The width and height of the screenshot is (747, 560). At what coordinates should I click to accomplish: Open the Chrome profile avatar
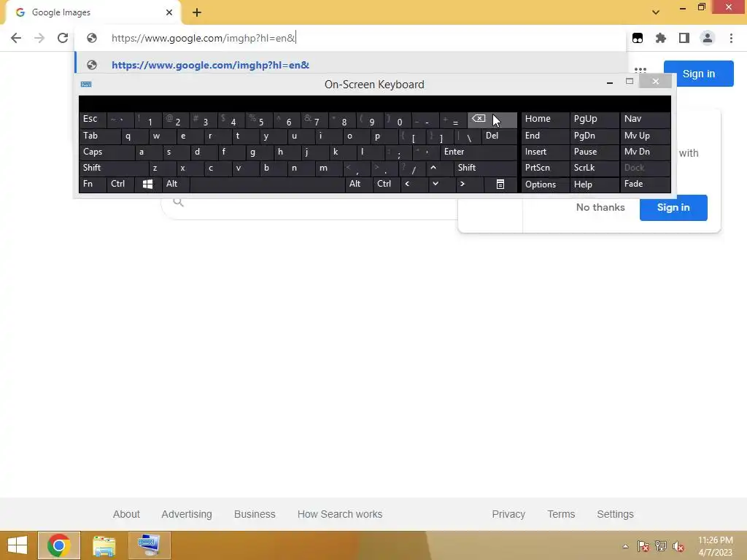(x=708, y=38)
